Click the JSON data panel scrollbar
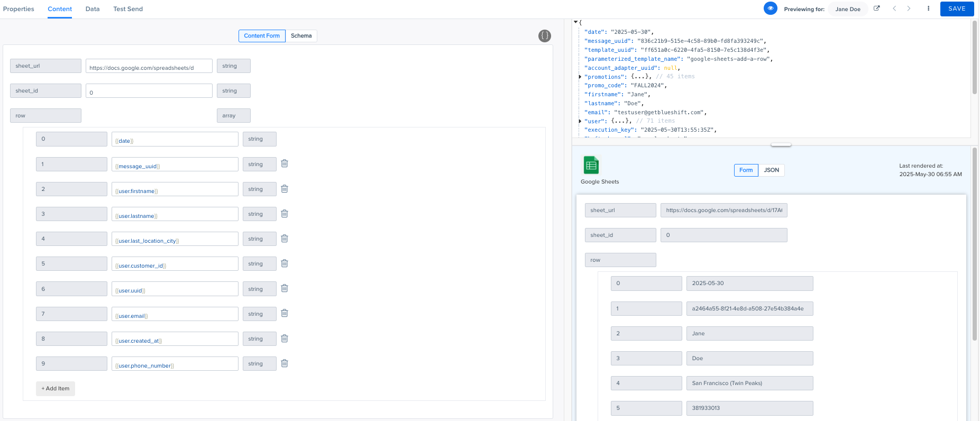 tap(974, 57)
